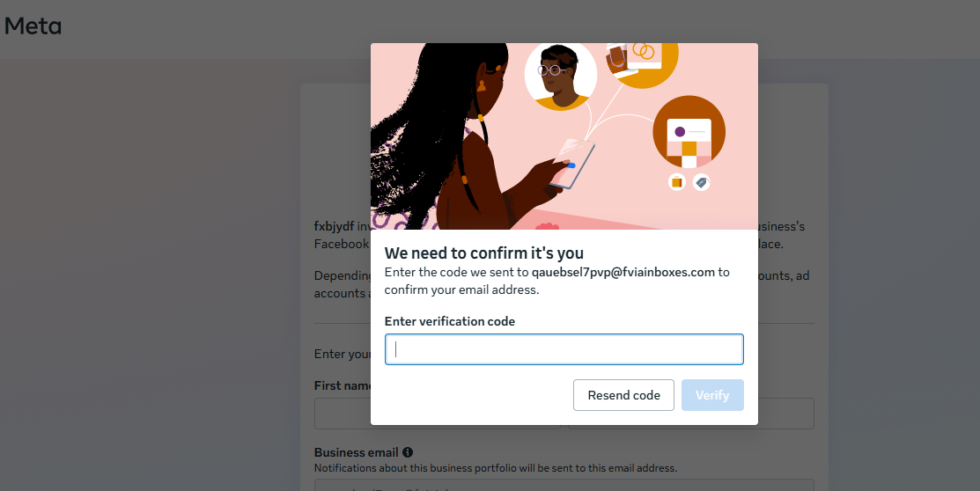Click the last name field behind the dialog
Screen dimensions: 980x491
[785, 414]
